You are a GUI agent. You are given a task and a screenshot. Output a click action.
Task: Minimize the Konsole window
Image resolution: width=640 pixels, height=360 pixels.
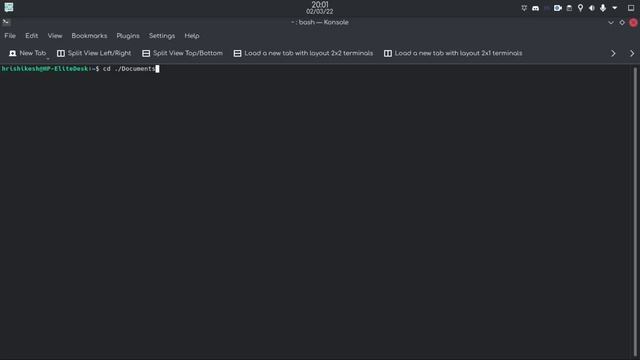pos(611,22)
